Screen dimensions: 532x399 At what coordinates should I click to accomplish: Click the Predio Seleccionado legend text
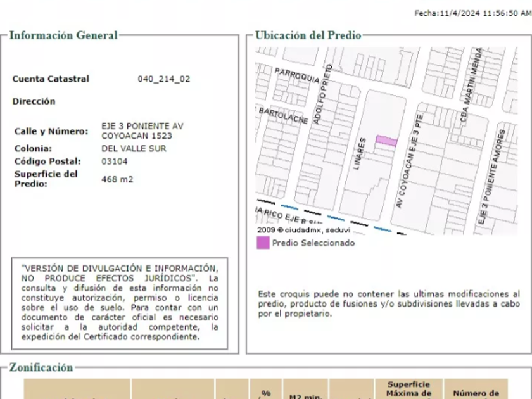tap(313, 243)
